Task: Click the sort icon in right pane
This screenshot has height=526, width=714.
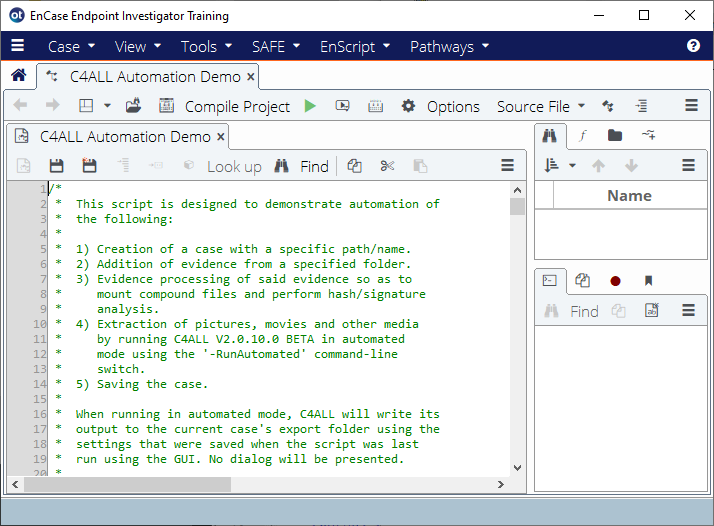Action: point(552,165)
